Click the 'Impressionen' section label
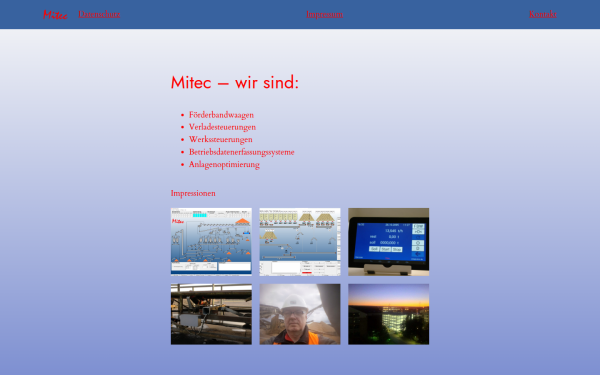 (193, 193)
